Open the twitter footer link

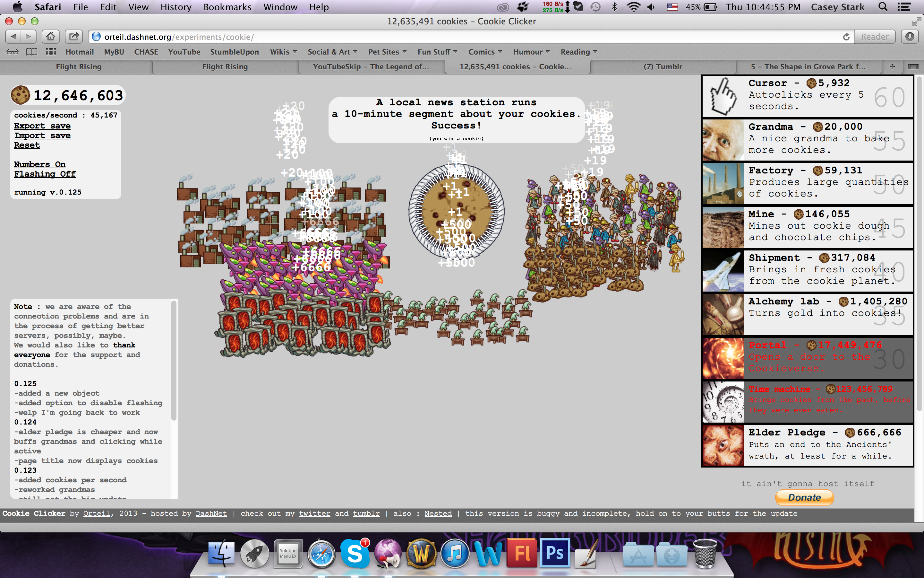pos(314,513)
